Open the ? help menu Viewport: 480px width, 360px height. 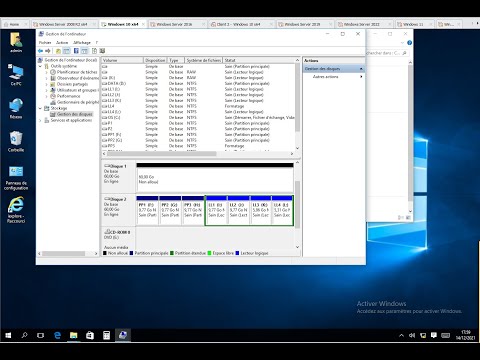[x=97, y=43]
